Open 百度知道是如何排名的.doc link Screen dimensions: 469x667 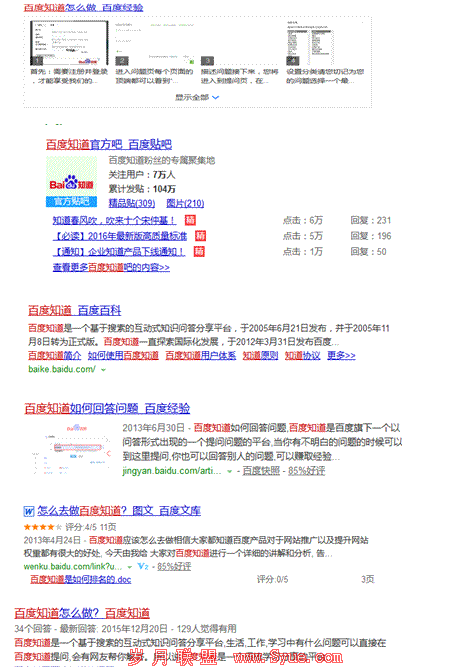pos(81,579)
